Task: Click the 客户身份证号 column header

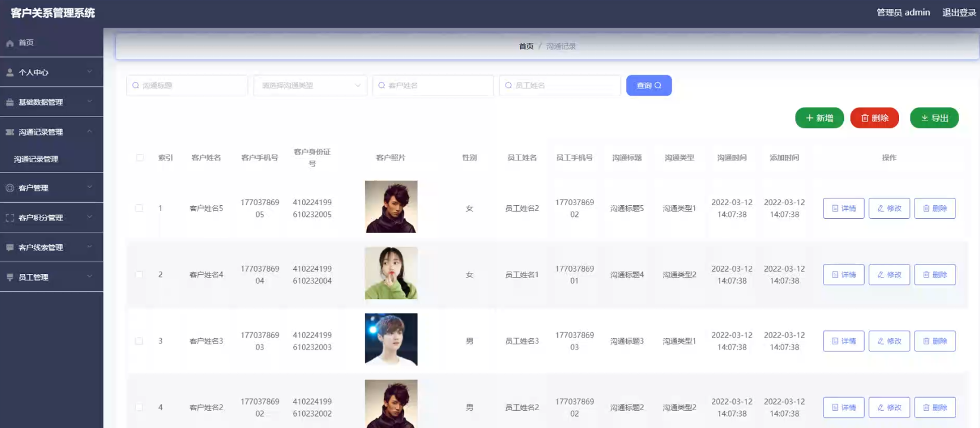Action: click(312, 158)
